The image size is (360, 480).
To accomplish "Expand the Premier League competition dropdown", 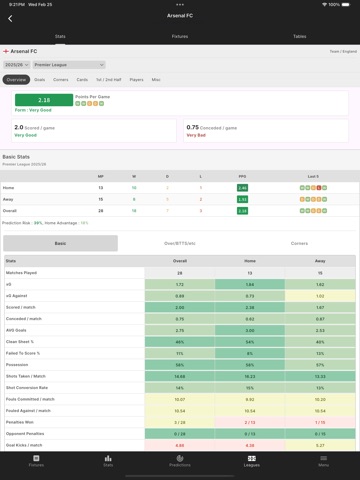I will 69,65.
